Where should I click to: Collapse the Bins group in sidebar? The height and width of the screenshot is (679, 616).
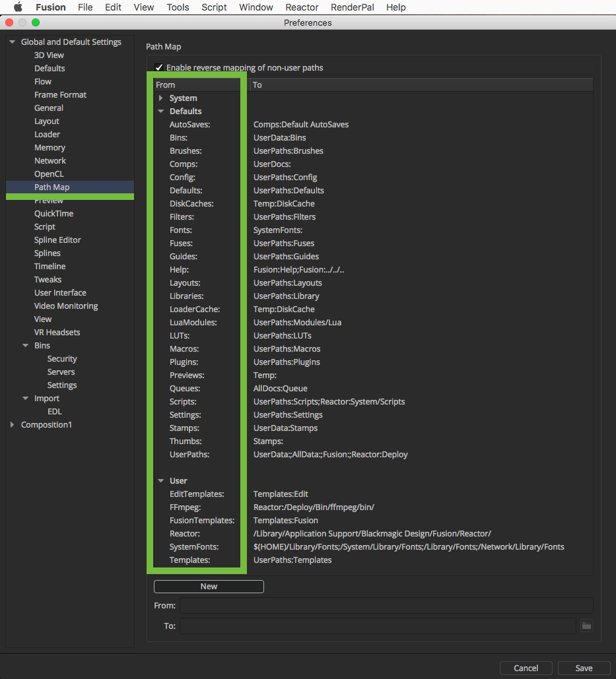26,346
